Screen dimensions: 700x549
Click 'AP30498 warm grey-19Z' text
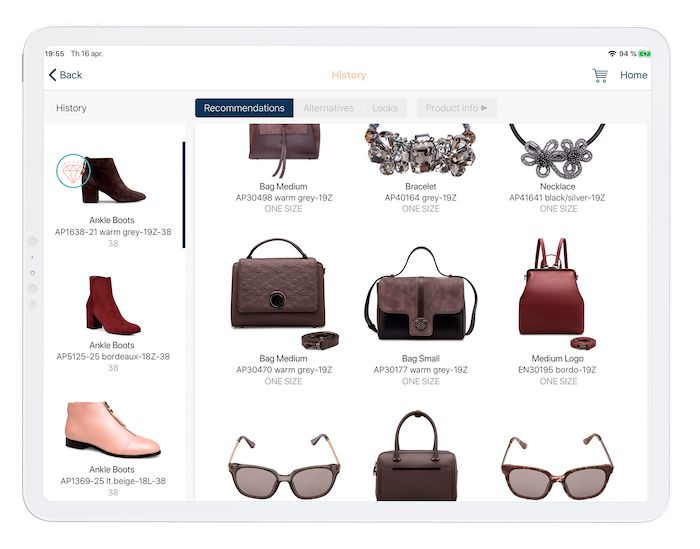click(x=284, y=197)
